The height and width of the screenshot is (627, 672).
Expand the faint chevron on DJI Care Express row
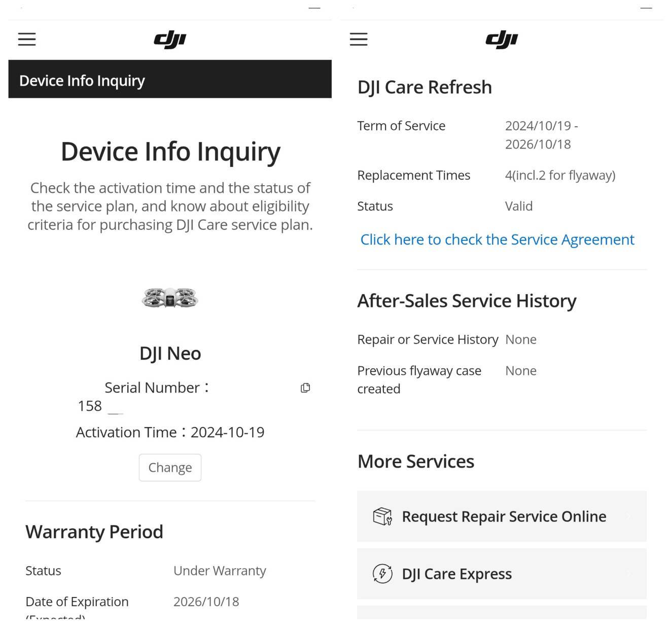(629, 574)
